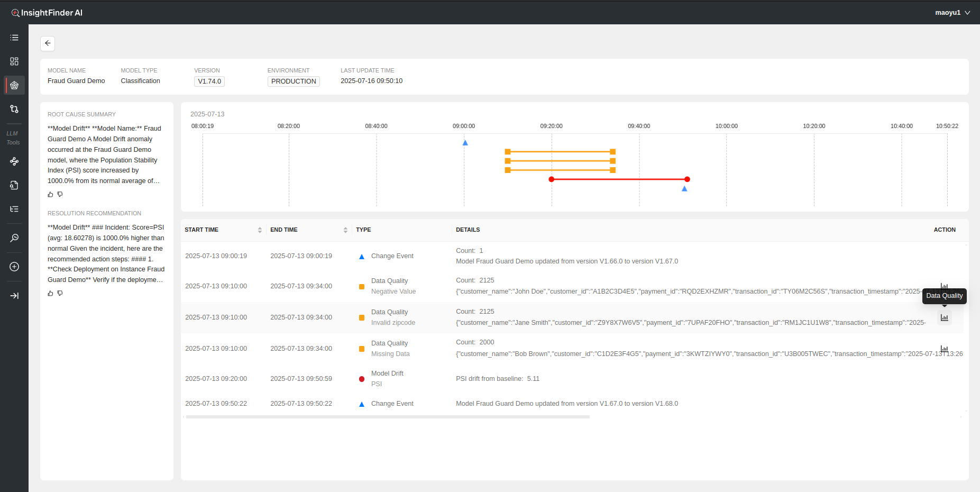The image size is (980, 492).
Task: Click the circled plus icon in sidebar
Action: [x=14, y=267]
